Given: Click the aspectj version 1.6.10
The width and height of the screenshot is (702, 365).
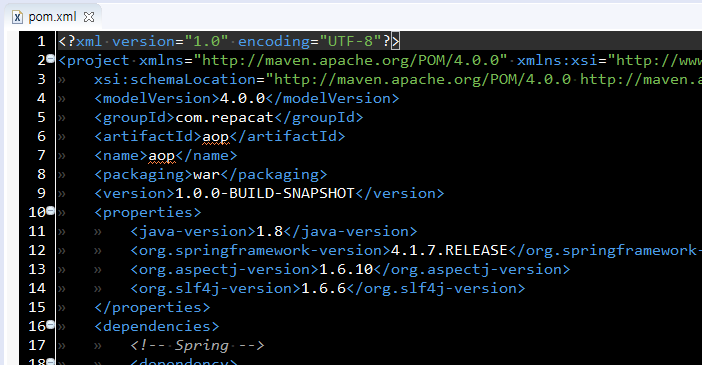Looking at the screenshot, I should coord(346,270).
